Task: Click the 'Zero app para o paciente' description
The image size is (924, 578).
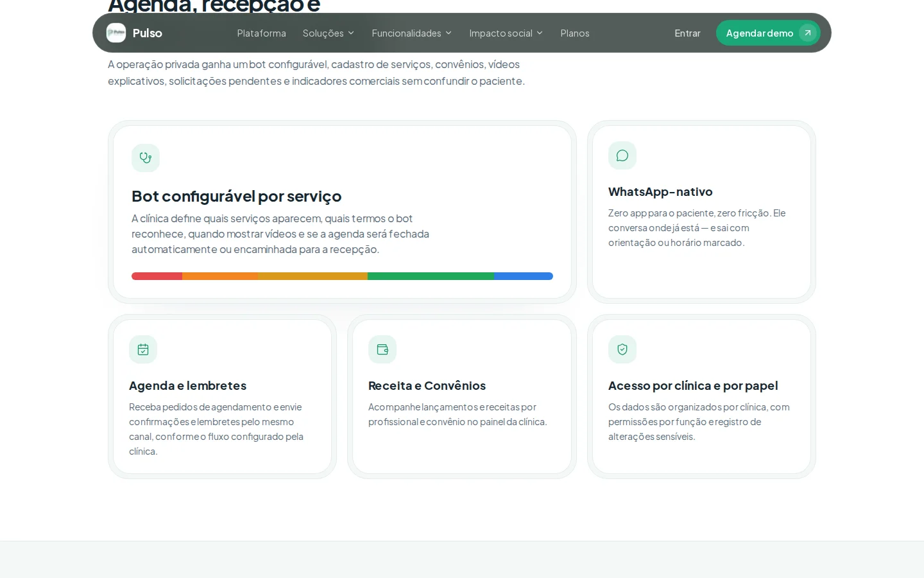Action: [697, 228]
